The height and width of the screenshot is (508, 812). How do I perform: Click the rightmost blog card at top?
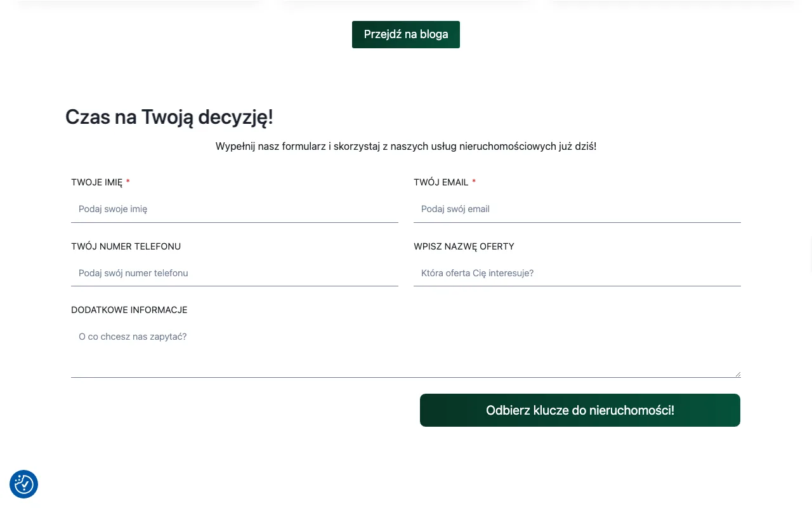coord(672,3)
